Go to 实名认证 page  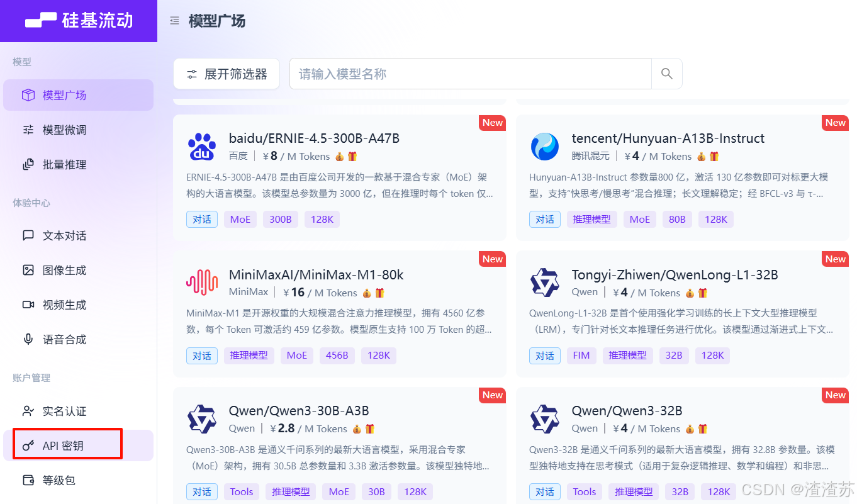click(78, 411)
